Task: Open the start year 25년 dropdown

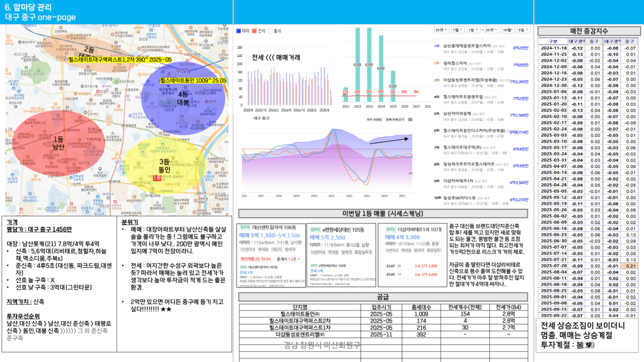Action: (441, 30)
